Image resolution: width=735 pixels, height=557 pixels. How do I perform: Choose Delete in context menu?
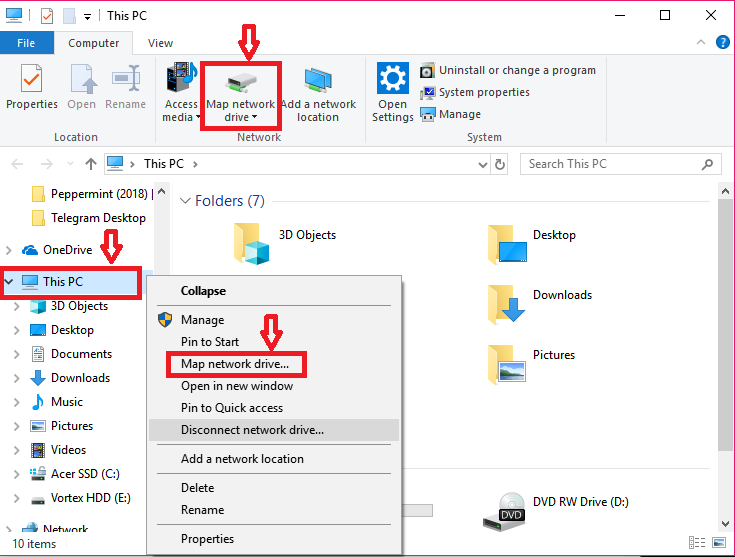274,488
